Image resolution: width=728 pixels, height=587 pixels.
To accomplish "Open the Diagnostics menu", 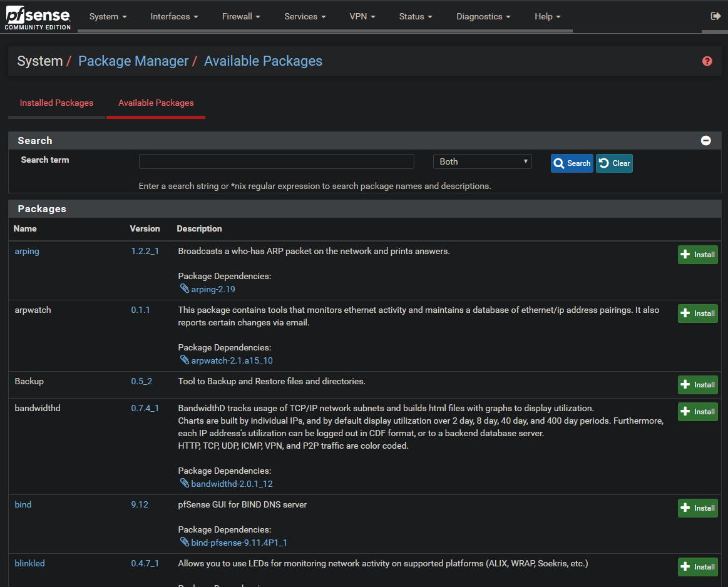I will 483,16.
